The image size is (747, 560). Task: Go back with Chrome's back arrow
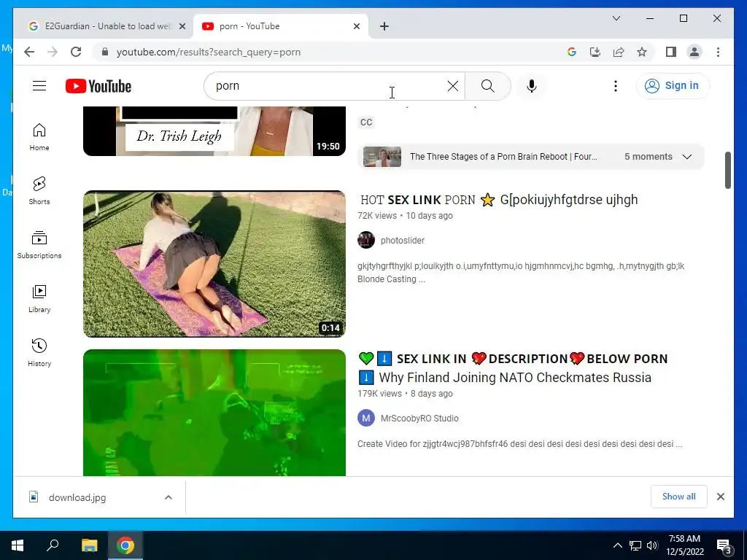[29, 52]
